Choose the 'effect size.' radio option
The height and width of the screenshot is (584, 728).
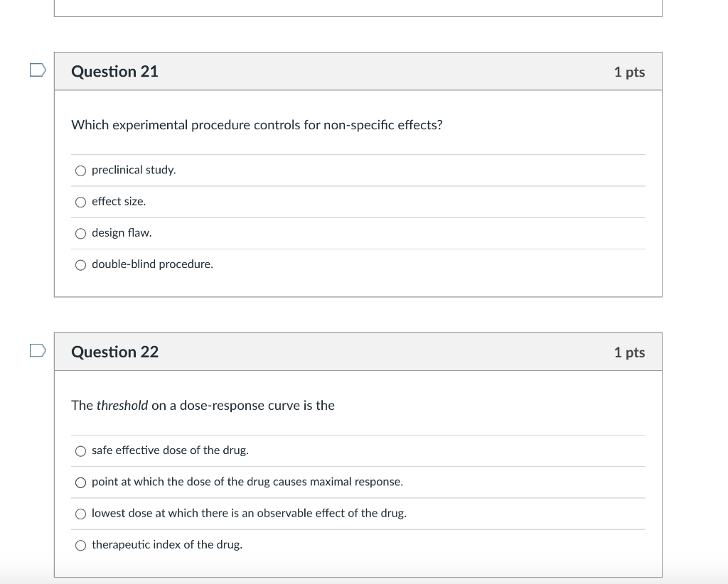(x=80, y=202)
